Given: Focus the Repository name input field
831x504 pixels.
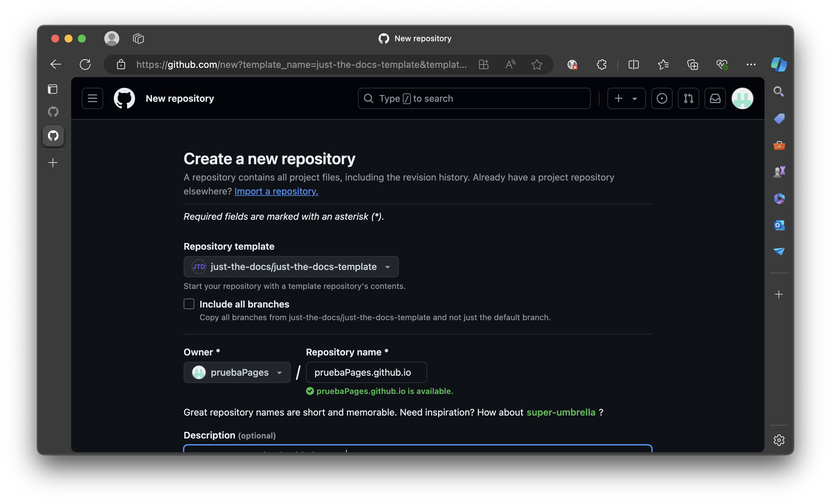Looking at the screenshot, I should coord(366,373).
